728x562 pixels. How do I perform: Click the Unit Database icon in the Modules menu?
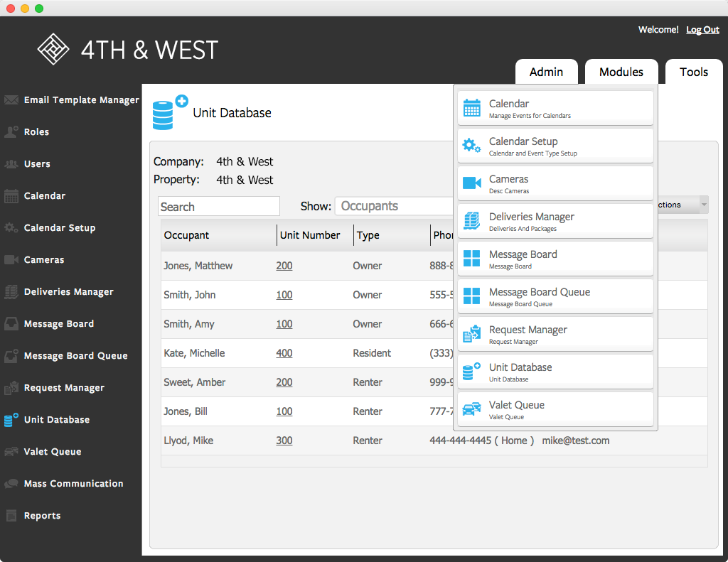coord(471,371)
